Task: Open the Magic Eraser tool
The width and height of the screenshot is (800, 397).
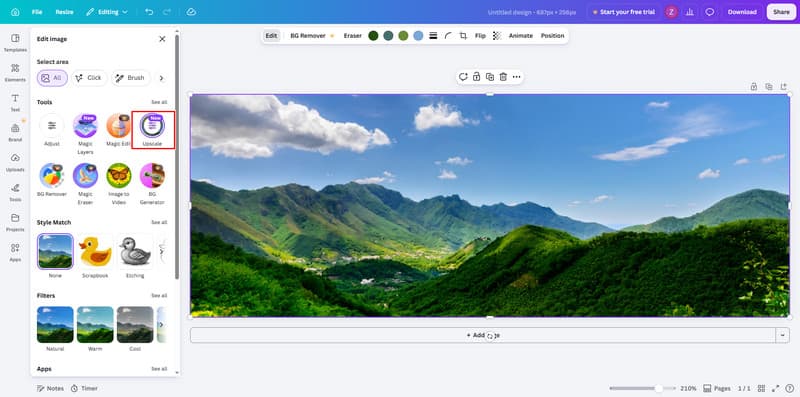Action: pos(85,184)
